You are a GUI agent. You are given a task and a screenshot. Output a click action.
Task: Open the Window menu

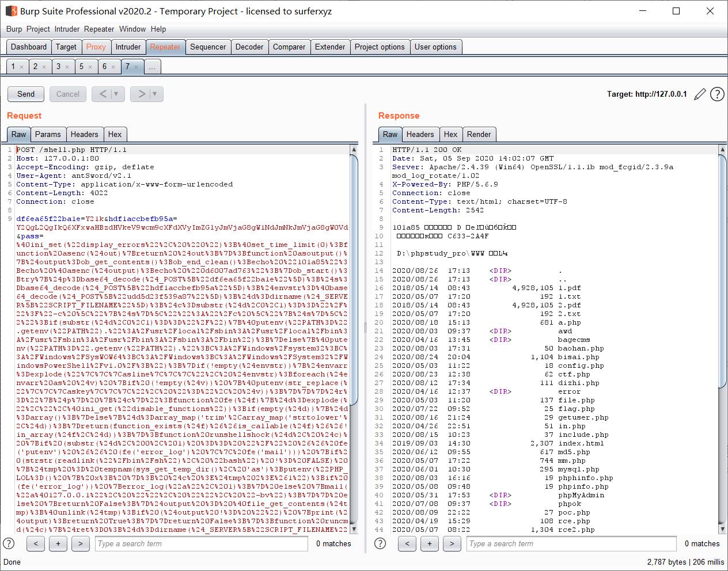pyautogui.click(x=132, y=29)
